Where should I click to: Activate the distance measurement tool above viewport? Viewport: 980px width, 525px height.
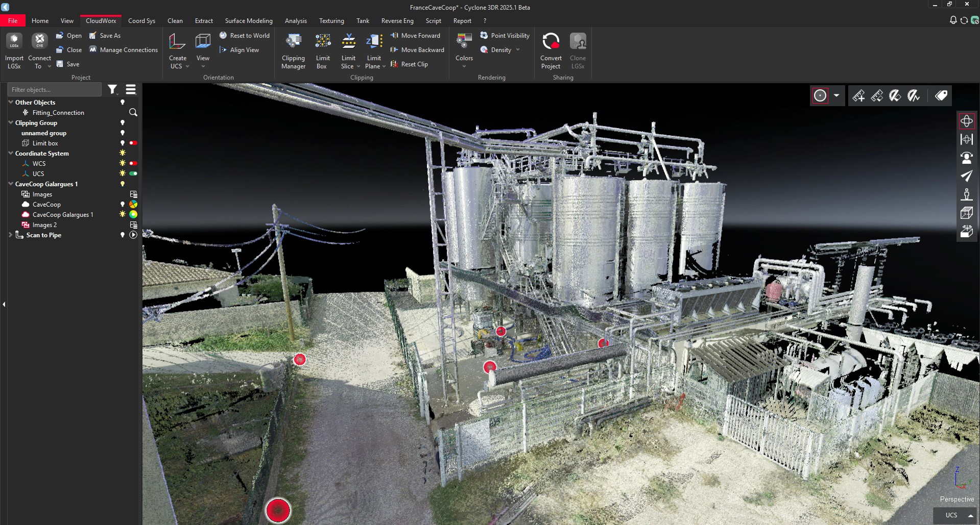(858, 95)
